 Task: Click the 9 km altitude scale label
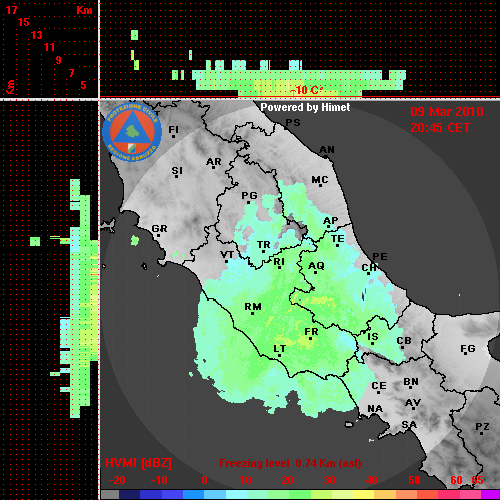(58, 60)
